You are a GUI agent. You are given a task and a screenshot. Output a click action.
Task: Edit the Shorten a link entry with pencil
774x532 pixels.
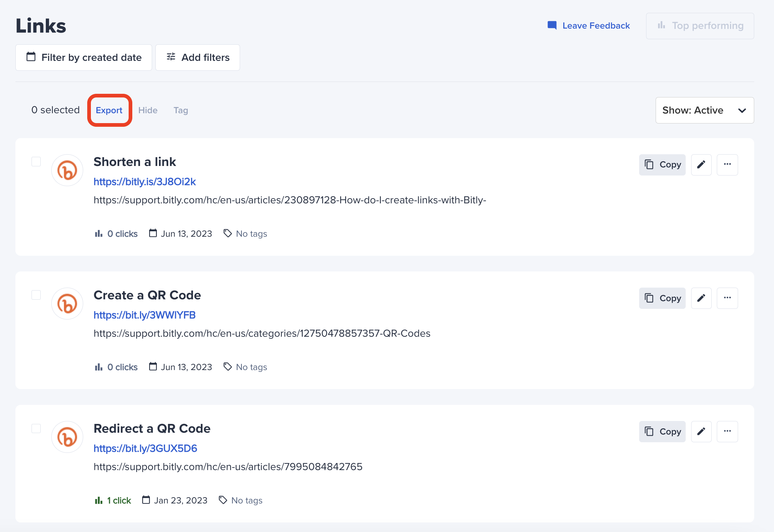[701, 165]
